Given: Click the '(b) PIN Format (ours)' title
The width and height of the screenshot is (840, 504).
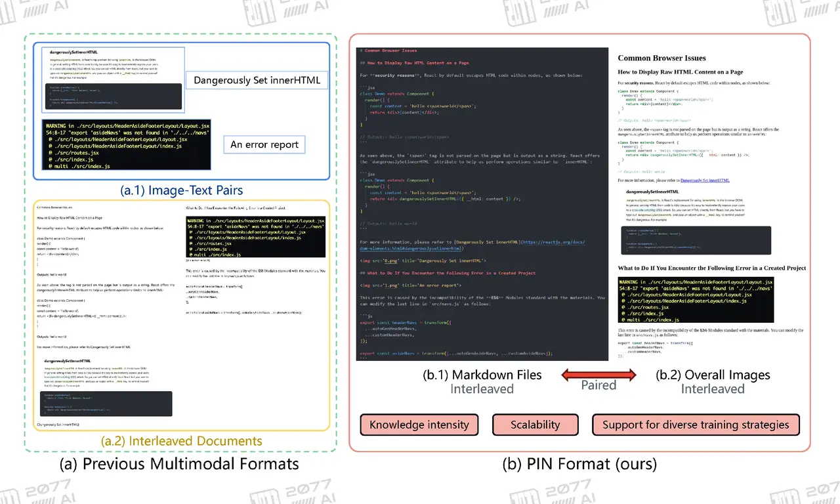Looking at the screenshot, I should 579,464.
